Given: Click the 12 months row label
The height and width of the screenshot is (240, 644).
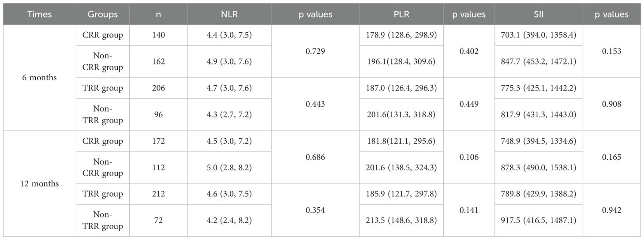Looking at the screenshot, I should point(39,184).
